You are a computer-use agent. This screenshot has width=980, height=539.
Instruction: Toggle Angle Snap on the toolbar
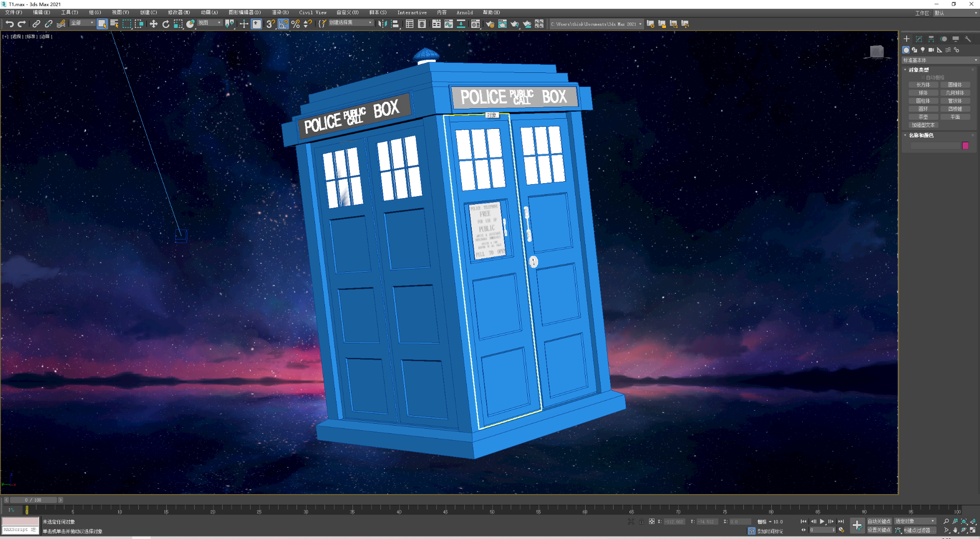(283, 23)
